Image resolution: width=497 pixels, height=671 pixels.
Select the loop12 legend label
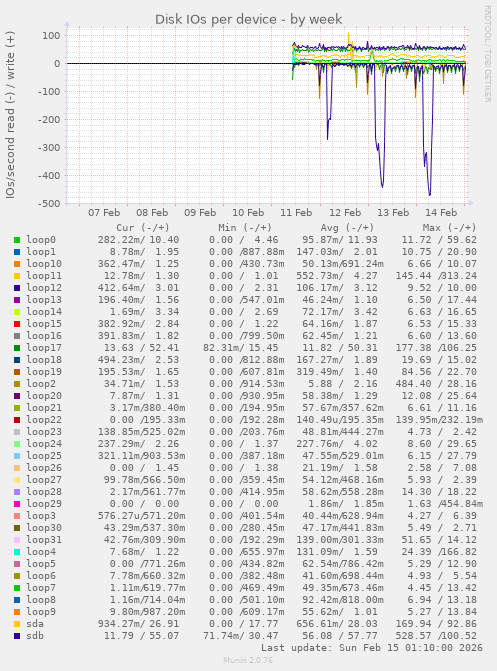(x=44, y=288)
